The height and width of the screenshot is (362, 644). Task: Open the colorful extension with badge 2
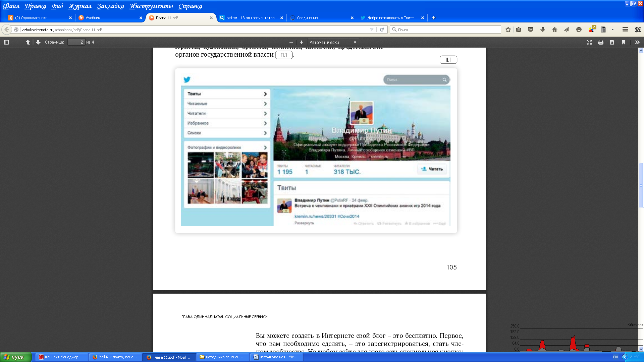tap(592, 29)
